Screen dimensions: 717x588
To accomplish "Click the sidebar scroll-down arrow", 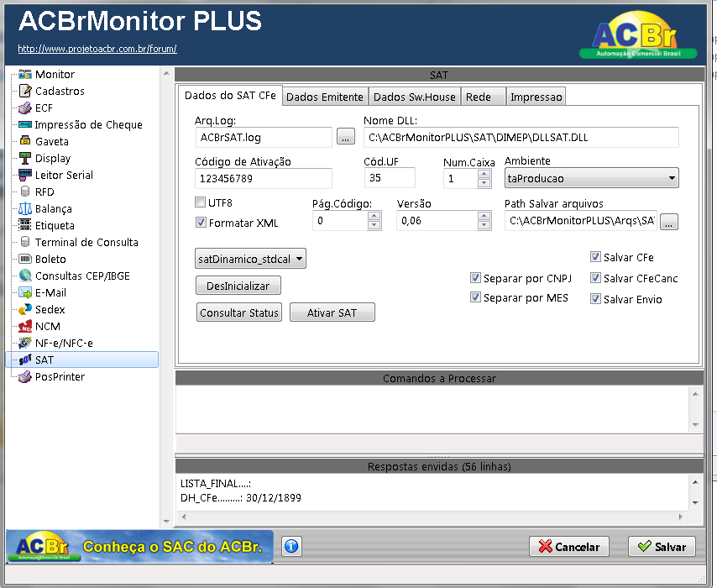I will [166, 521].
